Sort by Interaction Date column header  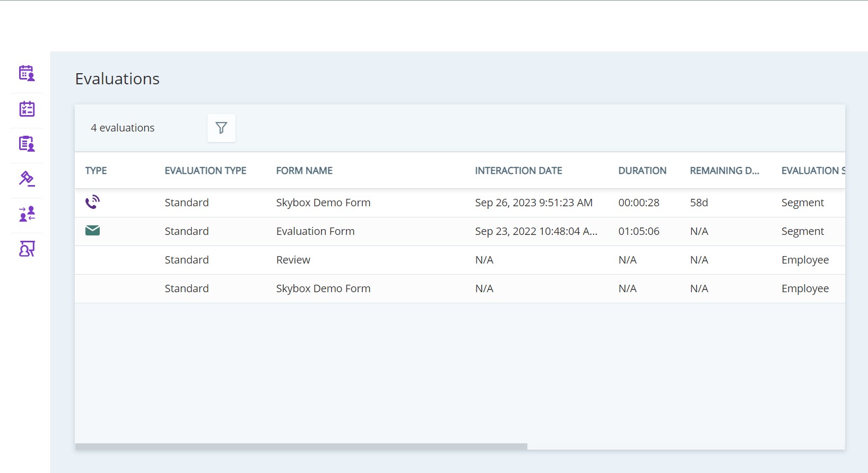pyautogui.click(x=518, y=171)
